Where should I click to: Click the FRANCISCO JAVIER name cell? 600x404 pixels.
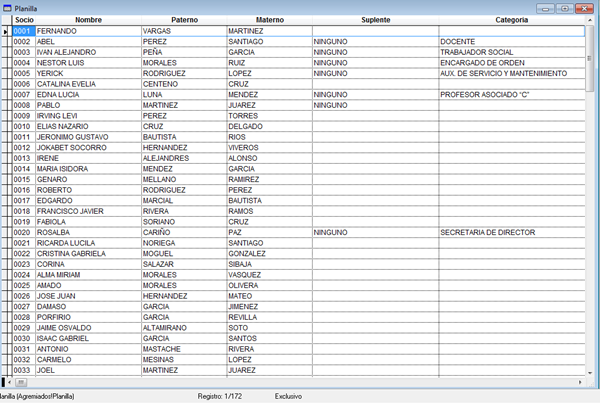pos(88,211)
